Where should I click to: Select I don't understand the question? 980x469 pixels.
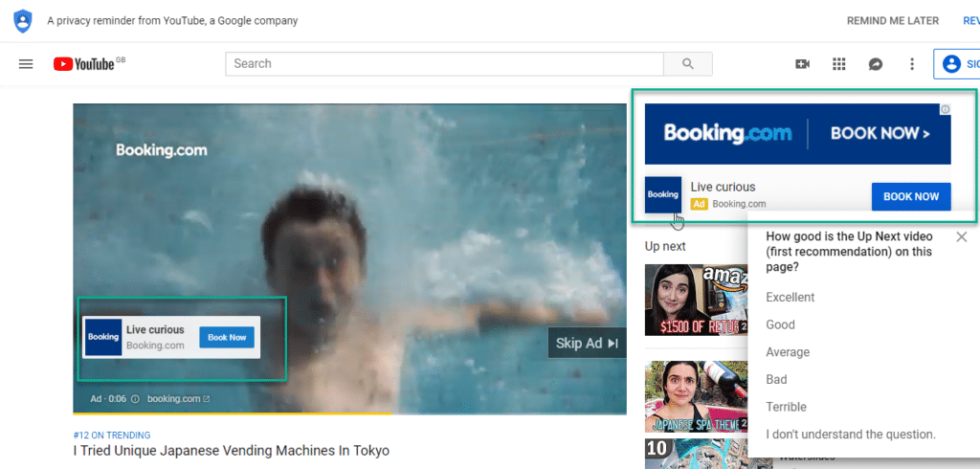coord(851,434)
